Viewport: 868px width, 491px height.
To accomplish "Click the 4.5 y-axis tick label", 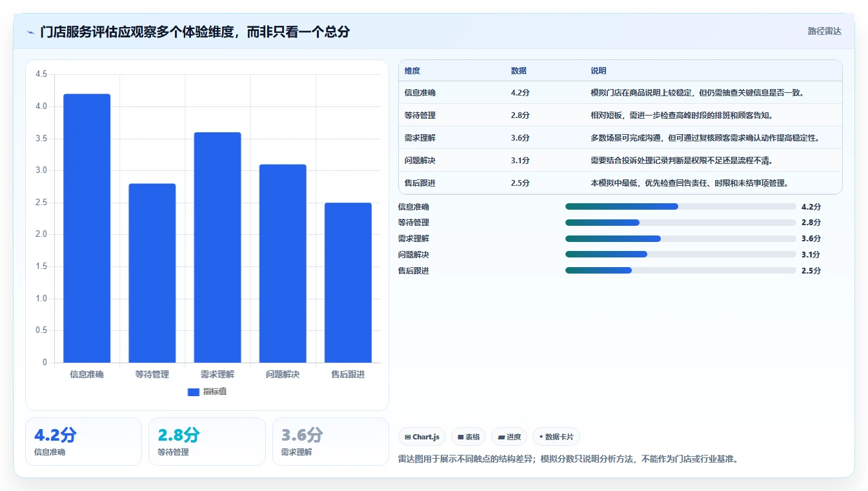I will (41, 74).
